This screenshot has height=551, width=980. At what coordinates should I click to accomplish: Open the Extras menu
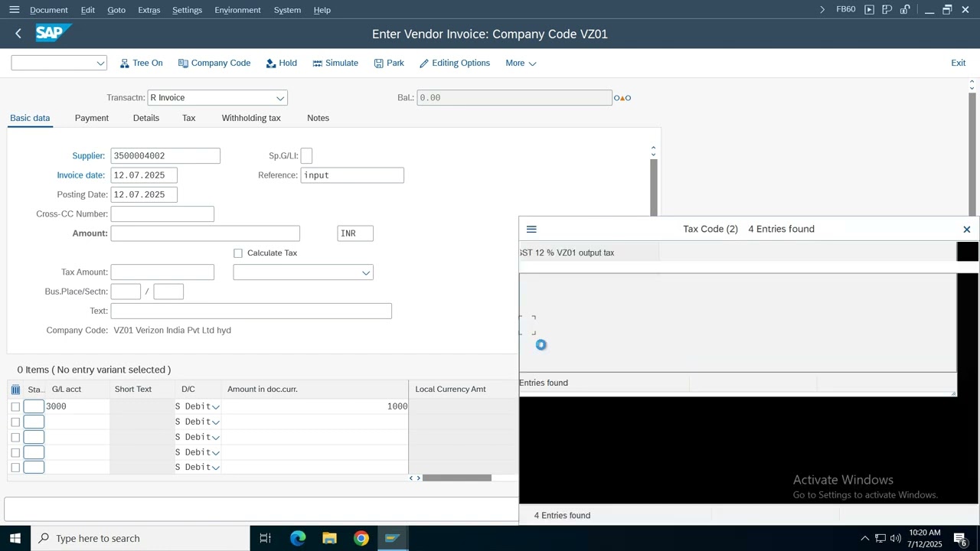149,10
